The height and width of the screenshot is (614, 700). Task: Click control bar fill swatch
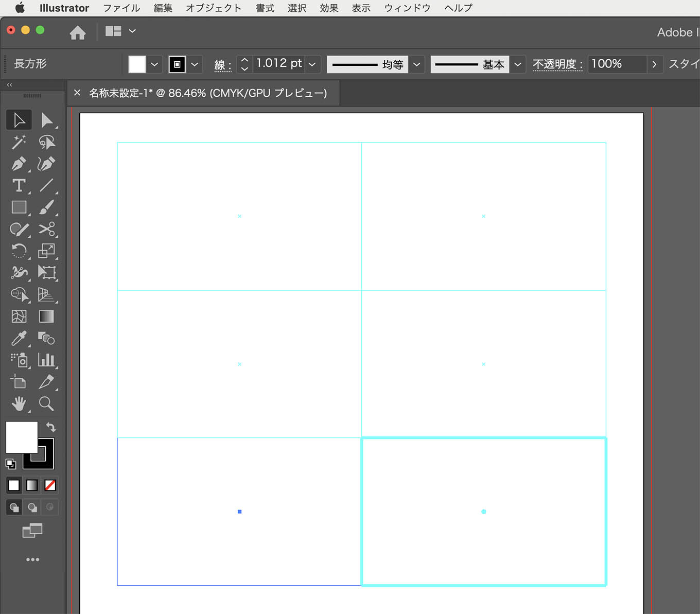pos(137,64)
